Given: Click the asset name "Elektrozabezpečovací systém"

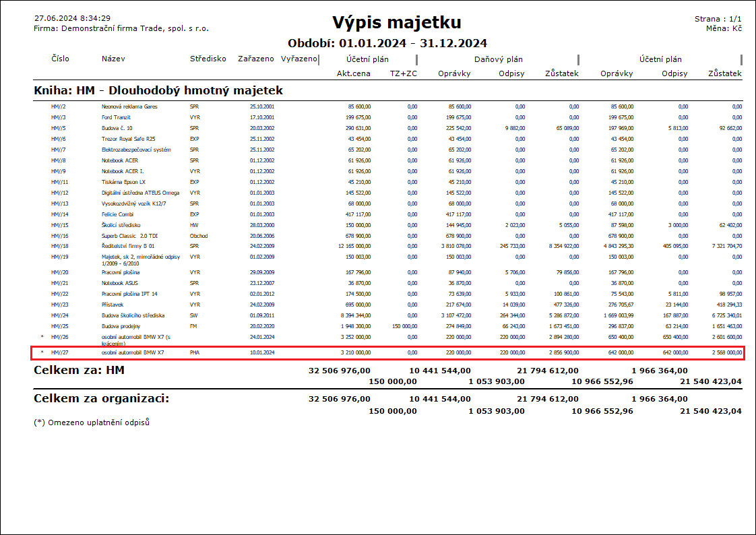Looking at the screenshot, I should click(x=136, y=150).
